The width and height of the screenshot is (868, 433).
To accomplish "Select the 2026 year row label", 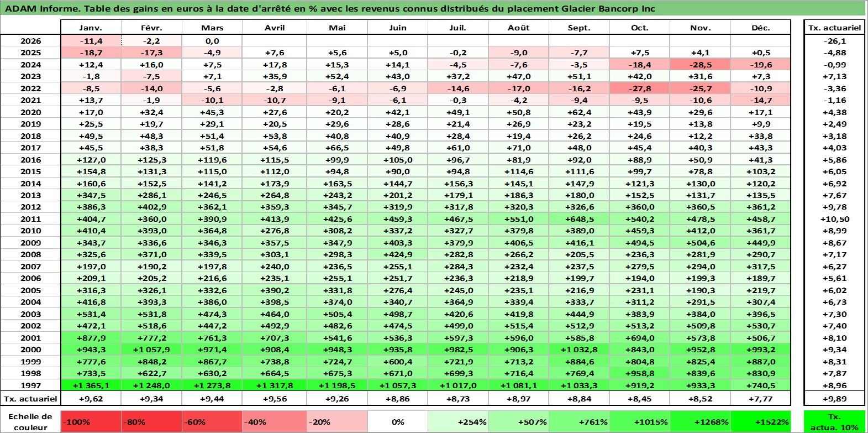I will coord(30,41).
